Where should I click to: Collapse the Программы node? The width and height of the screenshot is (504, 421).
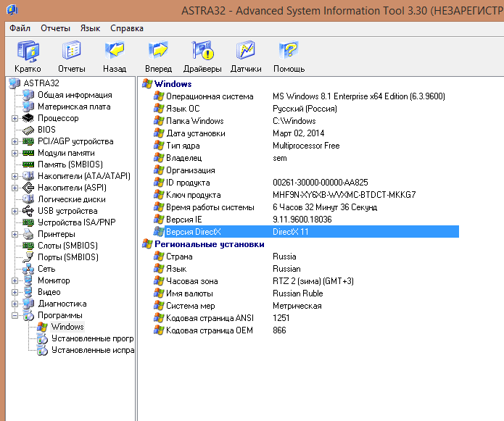tap(15, 315)
